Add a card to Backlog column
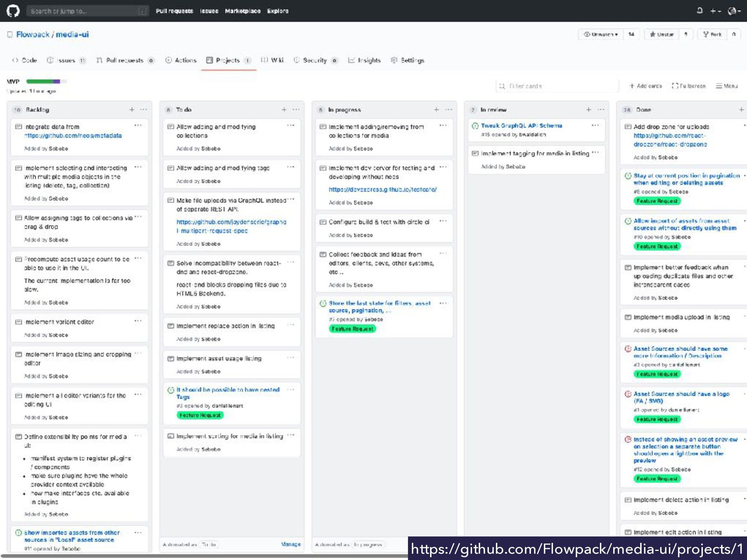The image size is (747, 560). click(x=132, y=110)
